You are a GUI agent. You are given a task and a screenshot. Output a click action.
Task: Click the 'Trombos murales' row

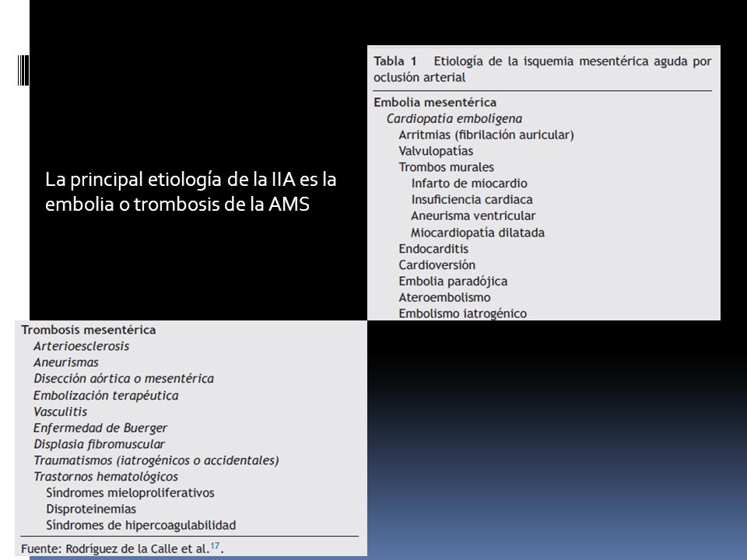446,167
